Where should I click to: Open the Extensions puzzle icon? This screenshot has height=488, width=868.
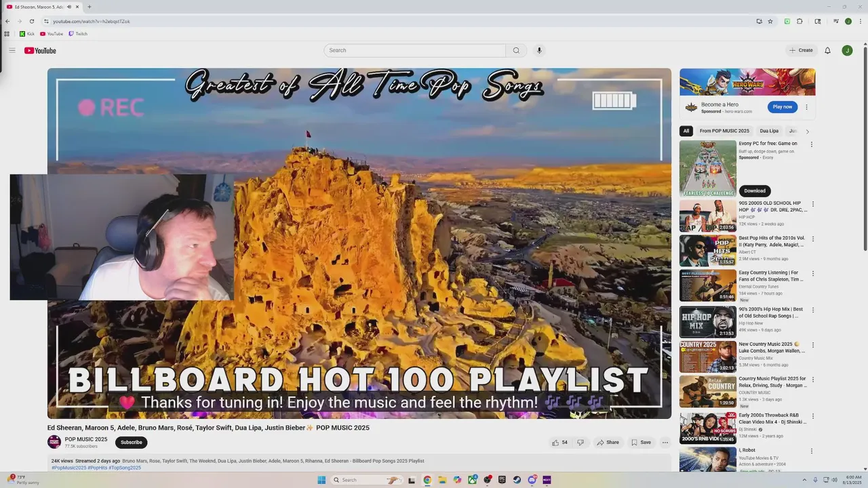coord(800,21)
